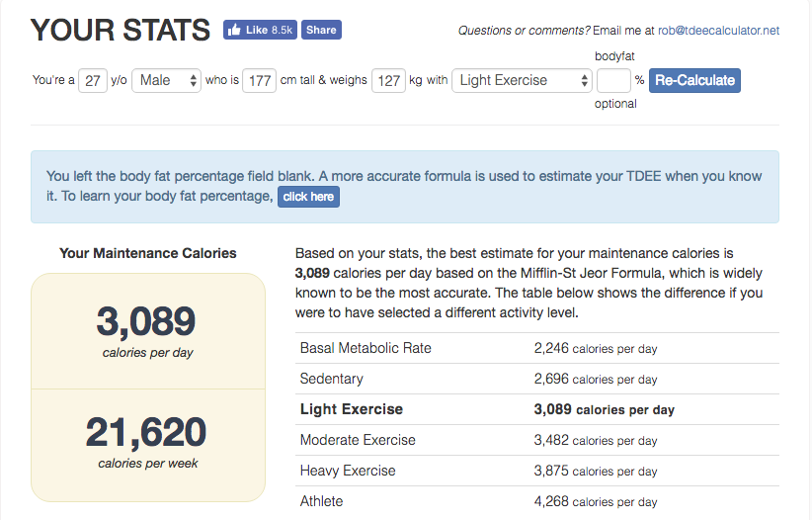
Task: Expand the Light Exercise activity dropdown
Action: pos(522,81)
